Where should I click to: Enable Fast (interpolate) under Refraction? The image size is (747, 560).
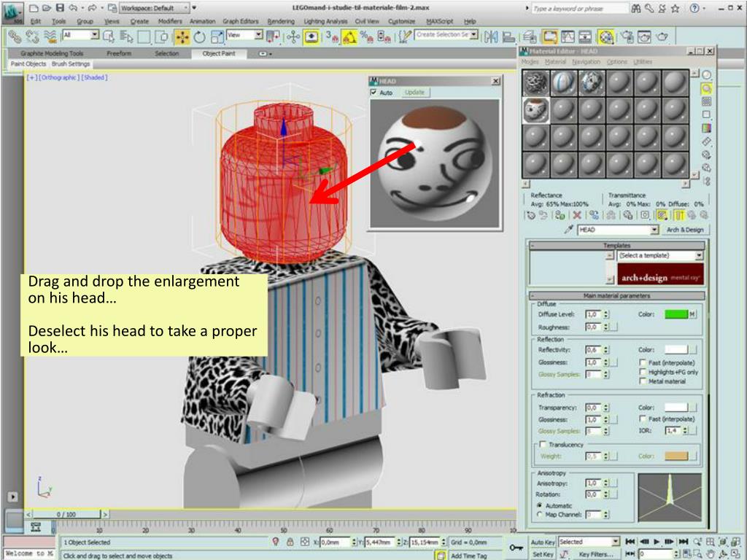[643, 419]
